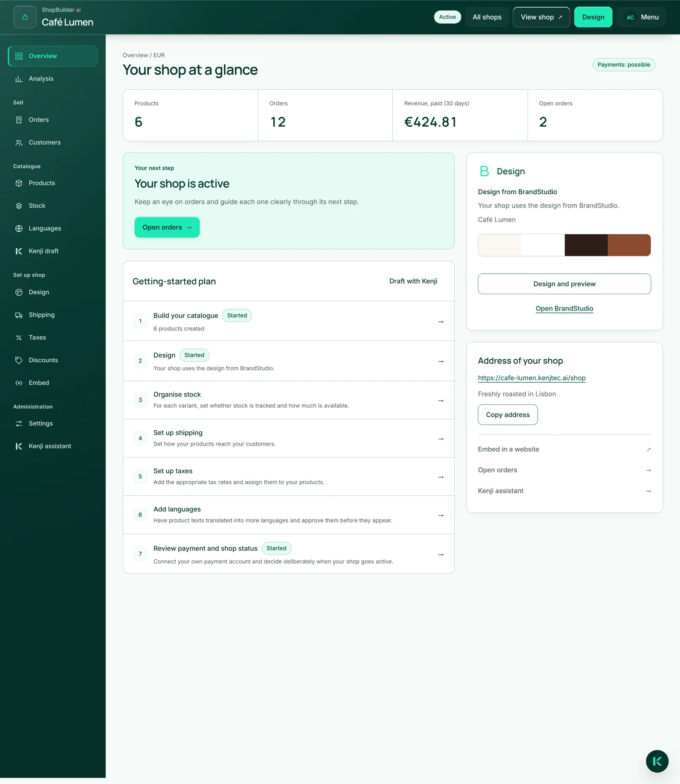
Task: Click the Copy address button
Action: tap(508, 415)
